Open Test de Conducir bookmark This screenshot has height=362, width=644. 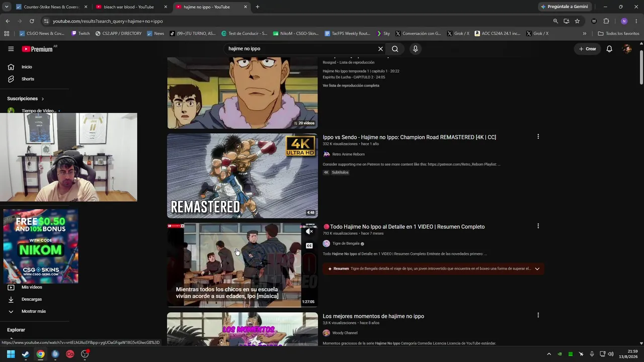tap(245, 34)
